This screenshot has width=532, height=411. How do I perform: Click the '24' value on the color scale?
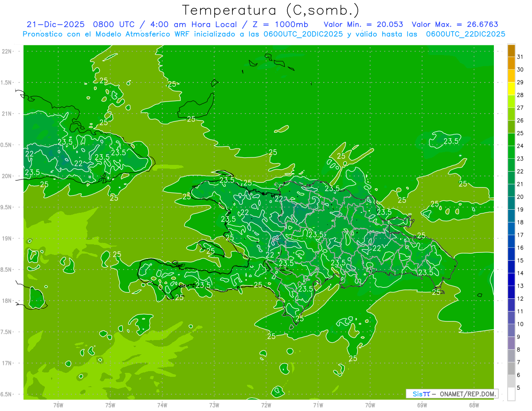click(x=520, y=146)
